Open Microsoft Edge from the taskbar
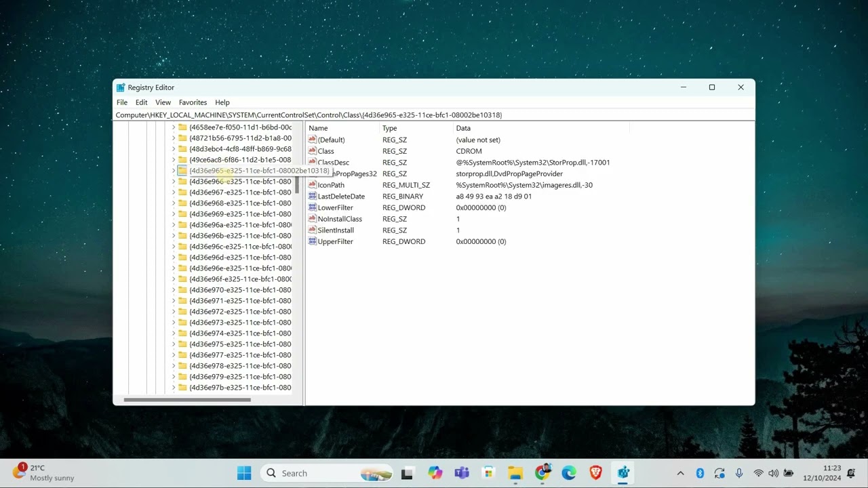This screenshot has width=868, height=488. 569,473
